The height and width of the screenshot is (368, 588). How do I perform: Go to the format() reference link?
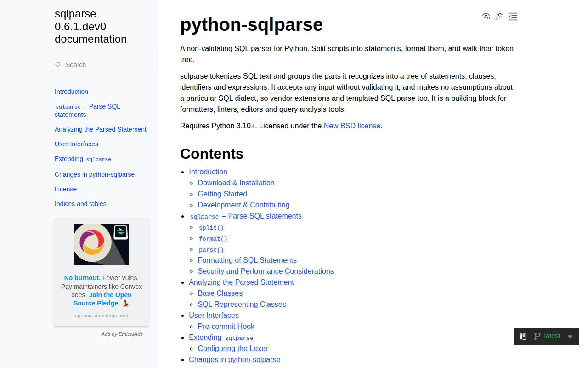213,239
